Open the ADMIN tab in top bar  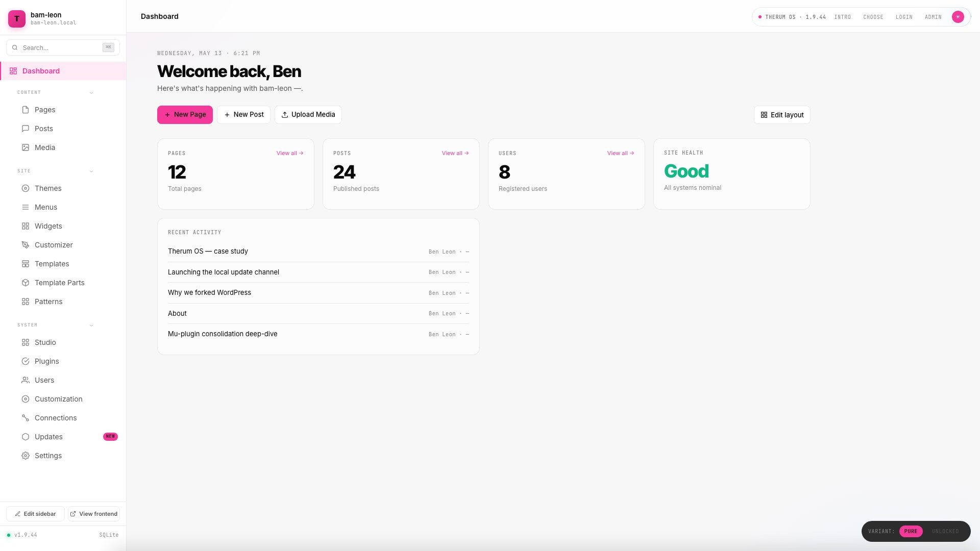coord(933,17)
